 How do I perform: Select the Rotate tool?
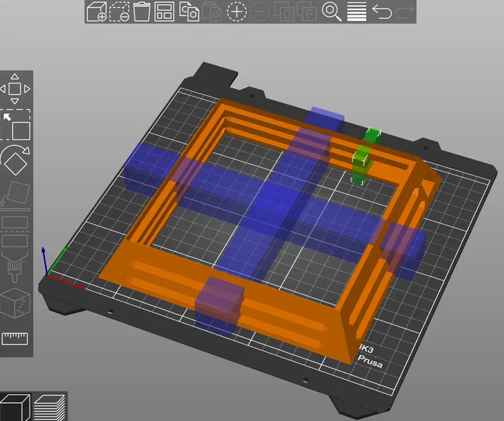[15, 160]
